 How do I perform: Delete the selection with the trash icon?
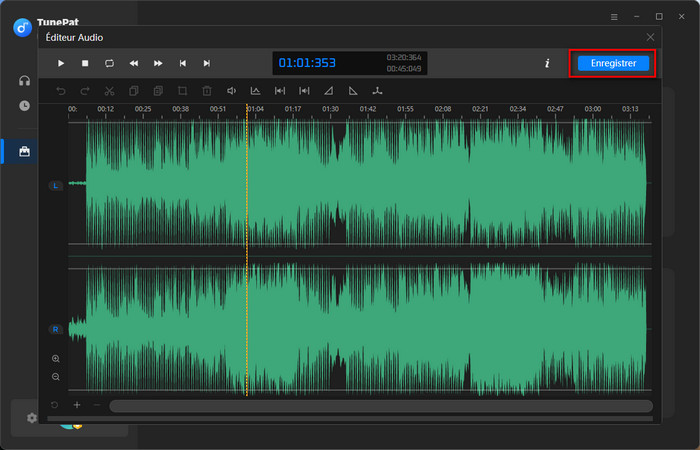[207, 91]
